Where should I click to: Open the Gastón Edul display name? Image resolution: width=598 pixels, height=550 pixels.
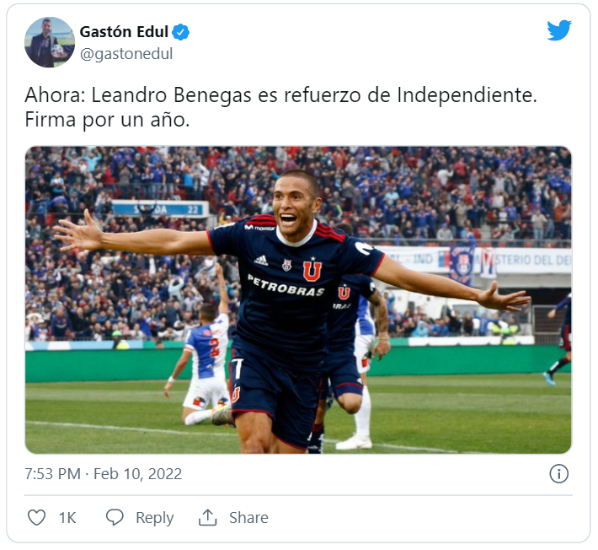click(x=124, y=32)
